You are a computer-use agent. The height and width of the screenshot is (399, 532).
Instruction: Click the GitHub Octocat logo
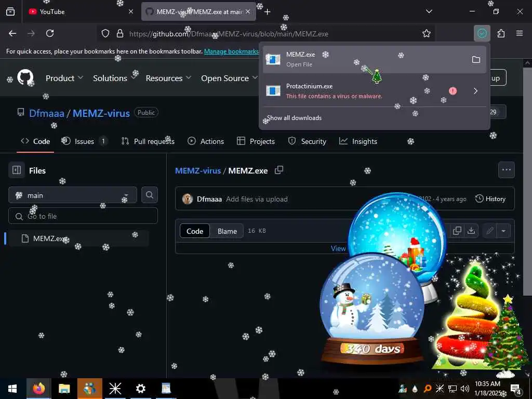[25, 77]
